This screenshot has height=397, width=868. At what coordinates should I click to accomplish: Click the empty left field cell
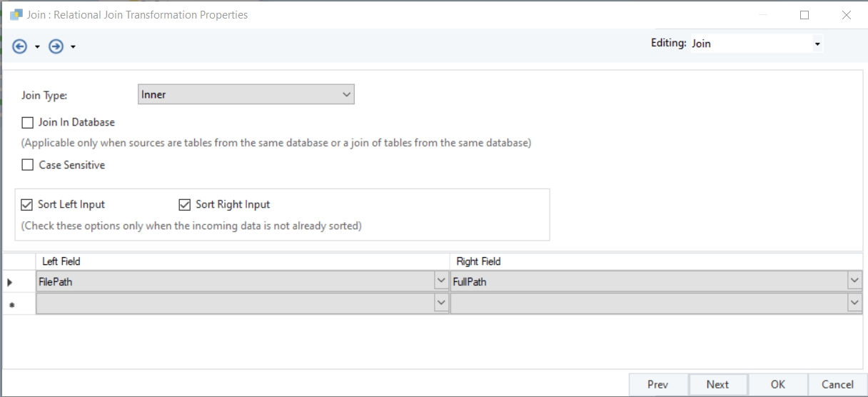tap(235, 303)
